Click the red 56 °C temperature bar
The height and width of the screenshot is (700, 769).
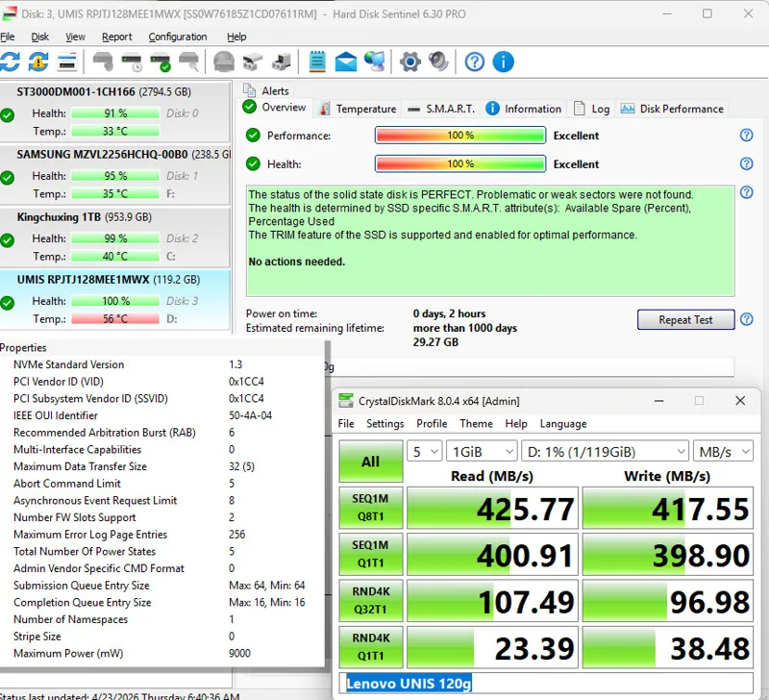[x=115, y=319]
